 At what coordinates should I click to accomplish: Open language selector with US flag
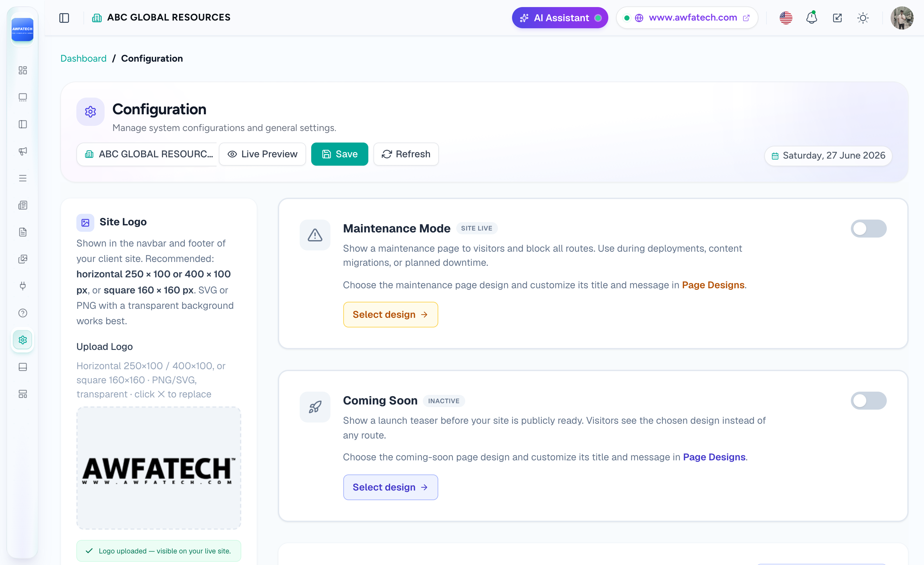[x=786, y=18]
